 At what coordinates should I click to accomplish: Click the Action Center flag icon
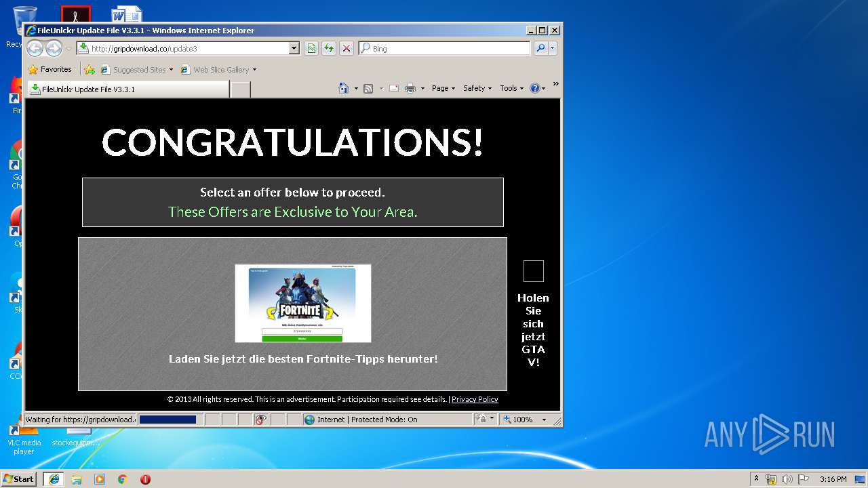[804, 479]
